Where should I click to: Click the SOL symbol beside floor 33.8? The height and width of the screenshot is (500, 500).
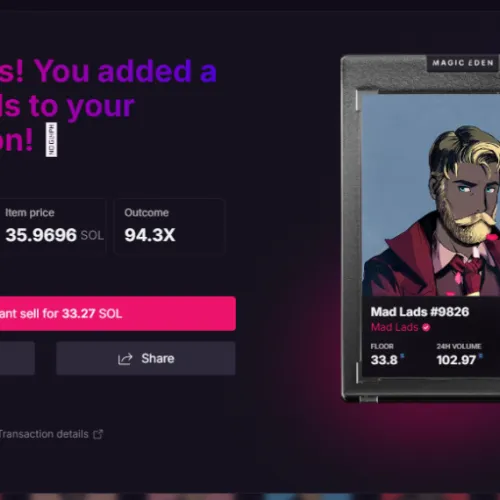pos(402,356)
